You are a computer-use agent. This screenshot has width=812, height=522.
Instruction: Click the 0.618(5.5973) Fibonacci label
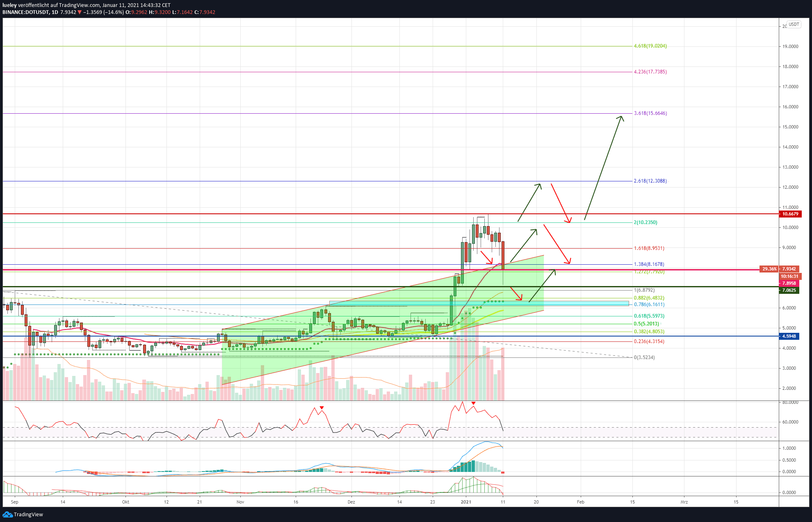(x=649, y=316)
